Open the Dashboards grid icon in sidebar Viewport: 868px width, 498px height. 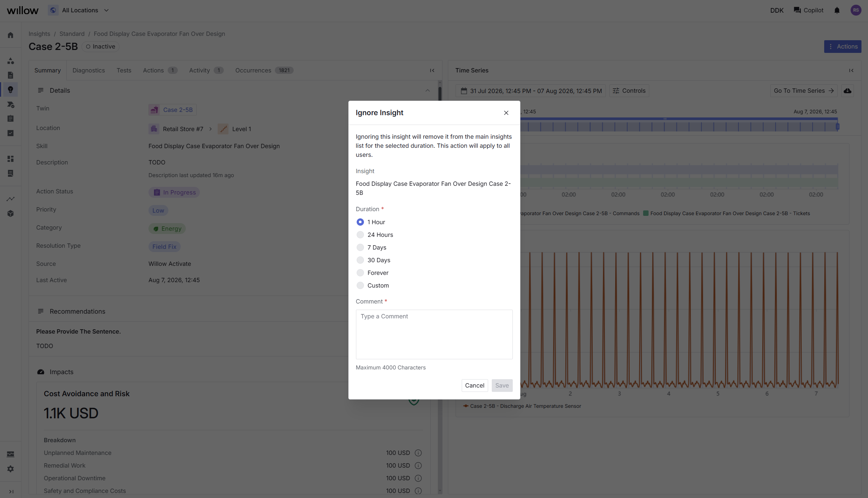11,159
